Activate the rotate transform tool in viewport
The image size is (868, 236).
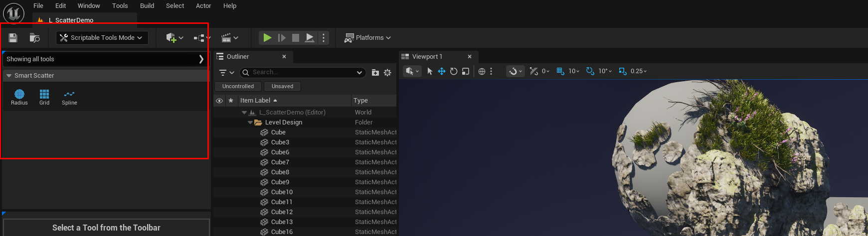(x=454, y=71)
